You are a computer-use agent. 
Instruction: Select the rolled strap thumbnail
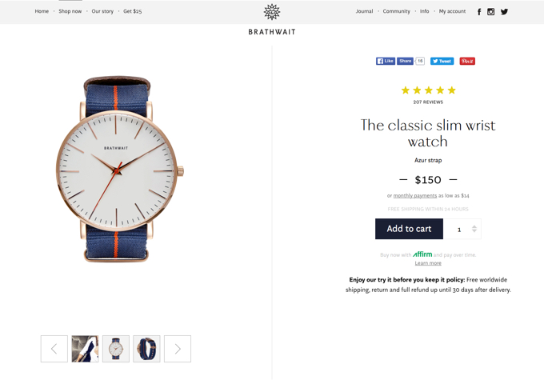click(x=146, y=349)
